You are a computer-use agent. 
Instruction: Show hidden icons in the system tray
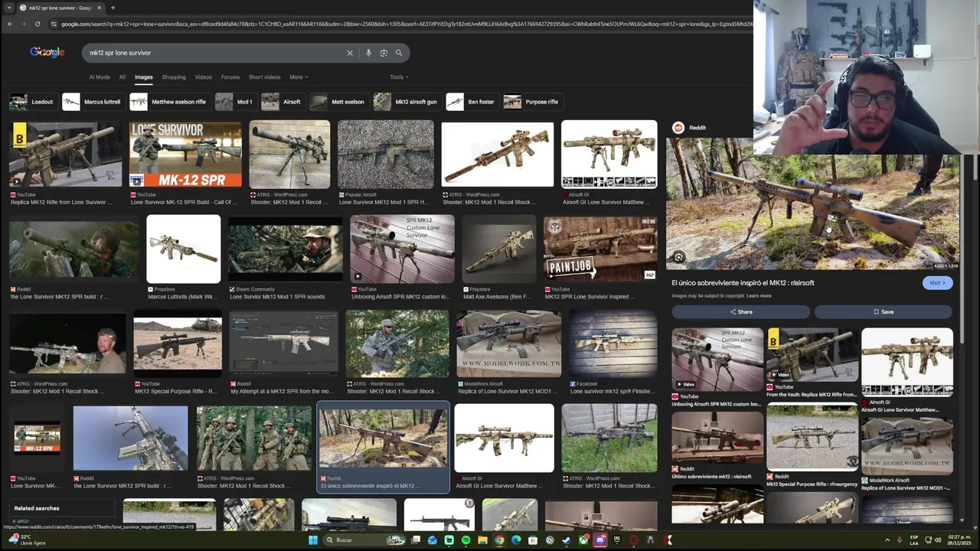(x=887, y=540)
